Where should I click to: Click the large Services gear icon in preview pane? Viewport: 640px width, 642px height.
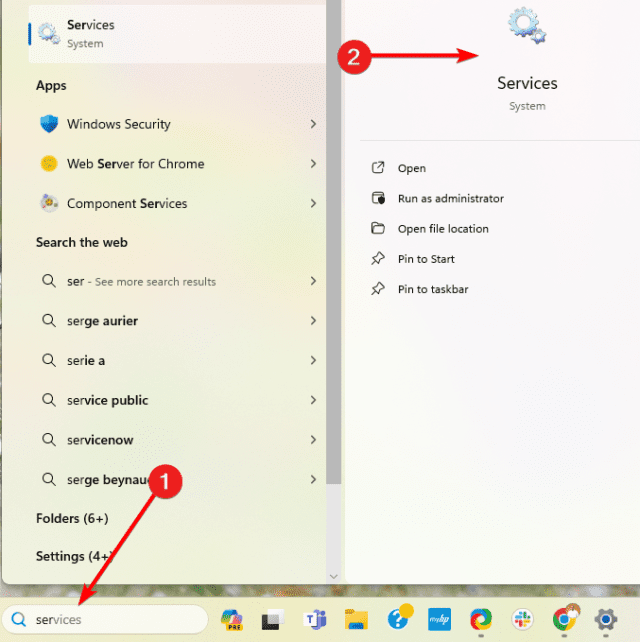point(527,26)
